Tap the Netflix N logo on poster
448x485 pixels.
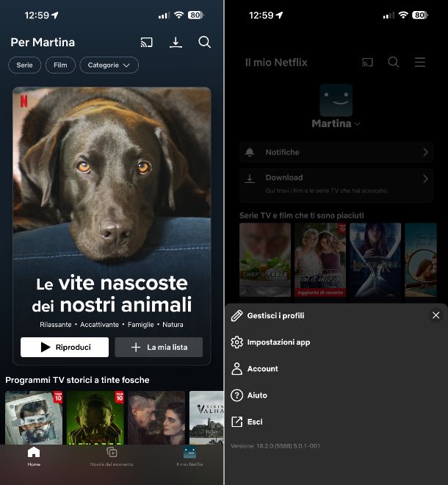pyautogui.click(x=24, y=101)
